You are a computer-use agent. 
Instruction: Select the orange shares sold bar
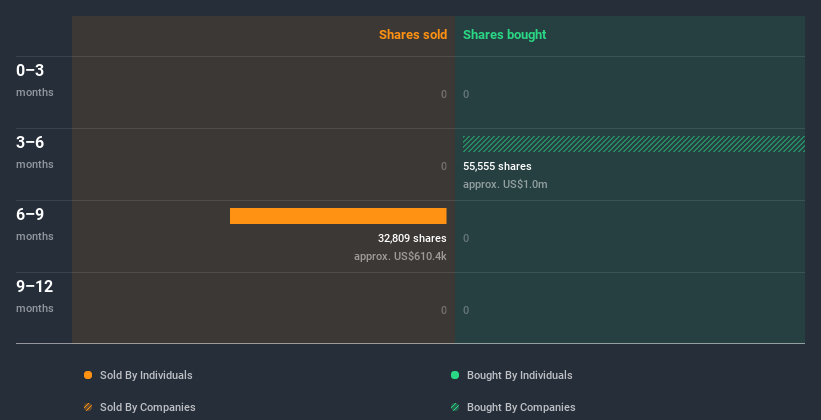338,216
